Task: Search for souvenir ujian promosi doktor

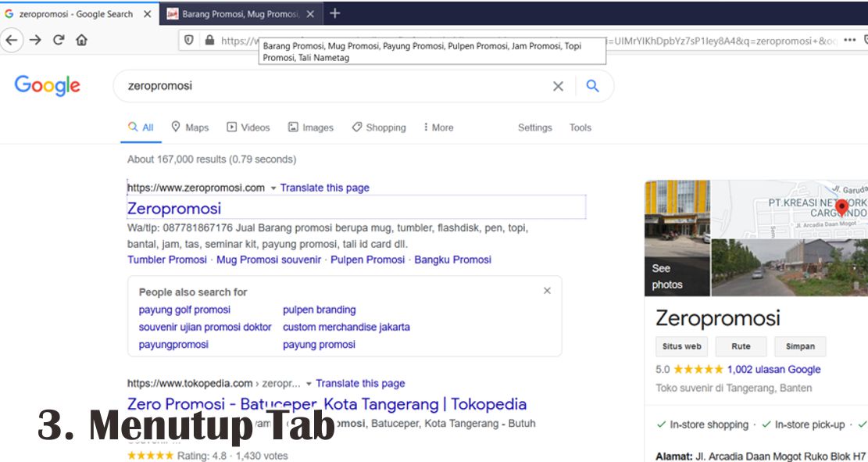Action: tap(205, 327)
